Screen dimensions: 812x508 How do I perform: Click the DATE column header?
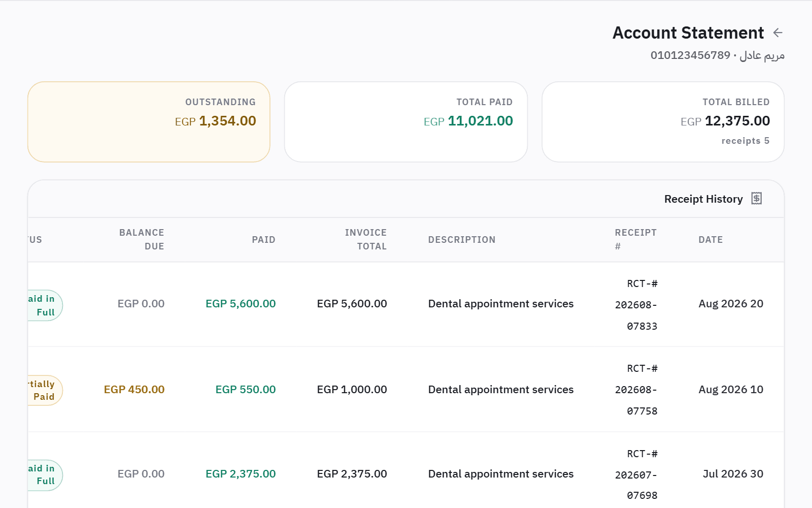[710, 240]
